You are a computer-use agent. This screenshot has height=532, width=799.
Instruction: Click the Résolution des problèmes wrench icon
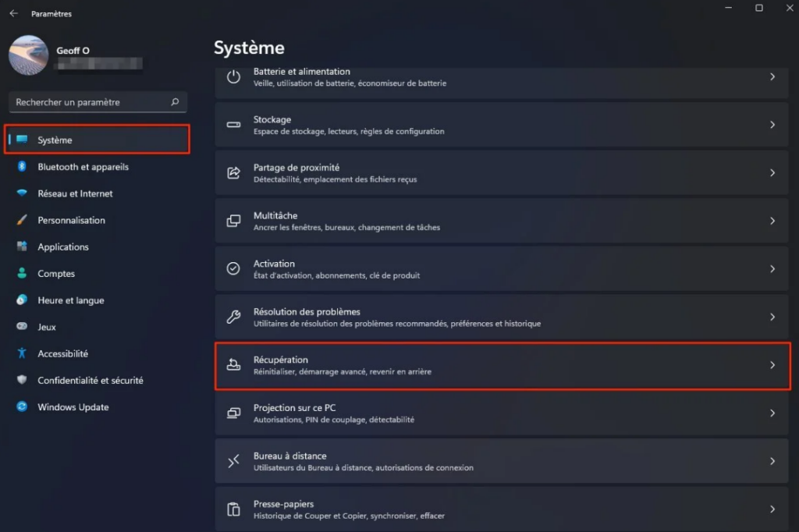[x=233, y=317]
